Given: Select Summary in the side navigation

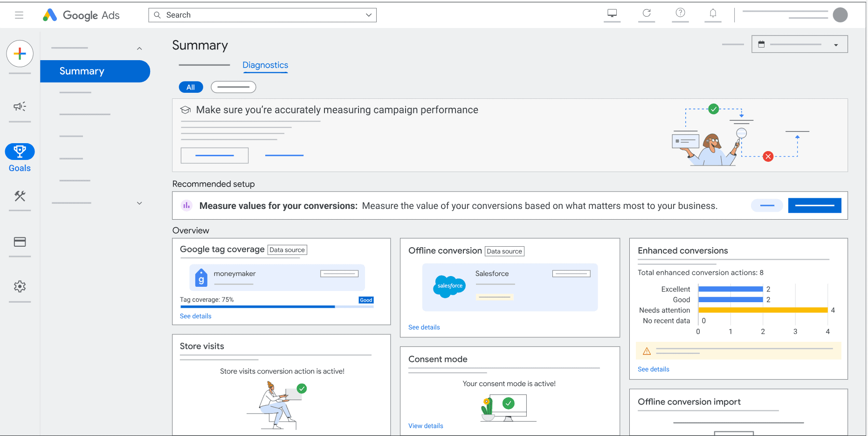Looking at the screenshot, I should (x=95, y=71).
